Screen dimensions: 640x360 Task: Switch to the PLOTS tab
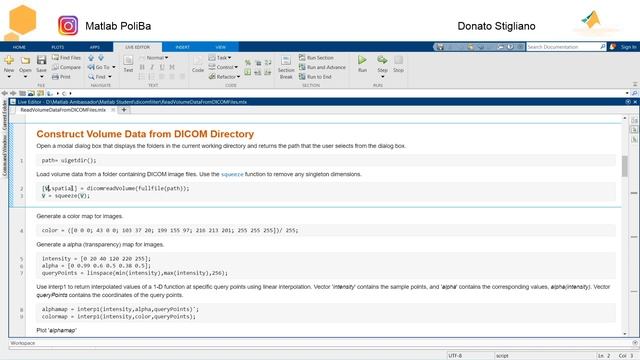(58, 47)
